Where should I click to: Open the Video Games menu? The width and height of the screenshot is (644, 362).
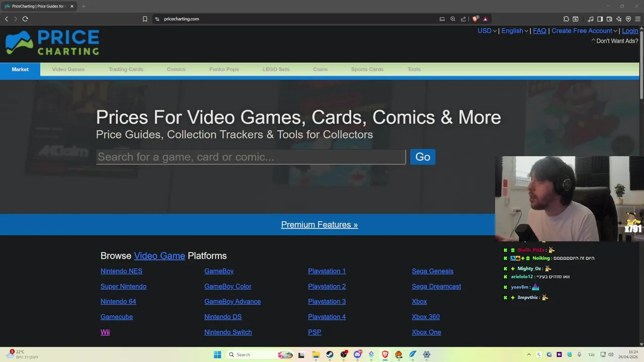click(x=68, y=69)
